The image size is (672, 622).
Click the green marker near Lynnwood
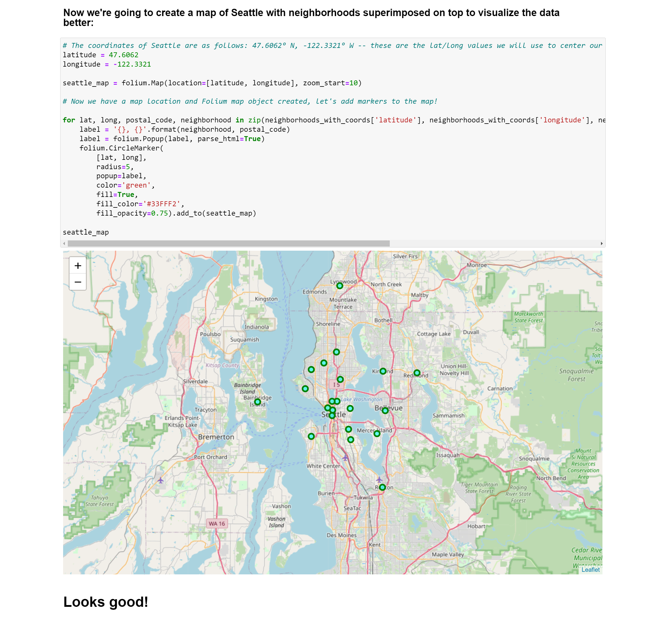pyautogui.click(x=340, y=286)
